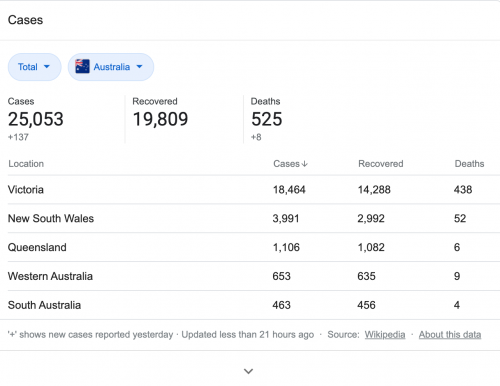
Task: Open the Wikipedia source link
Action: point(385,334)
